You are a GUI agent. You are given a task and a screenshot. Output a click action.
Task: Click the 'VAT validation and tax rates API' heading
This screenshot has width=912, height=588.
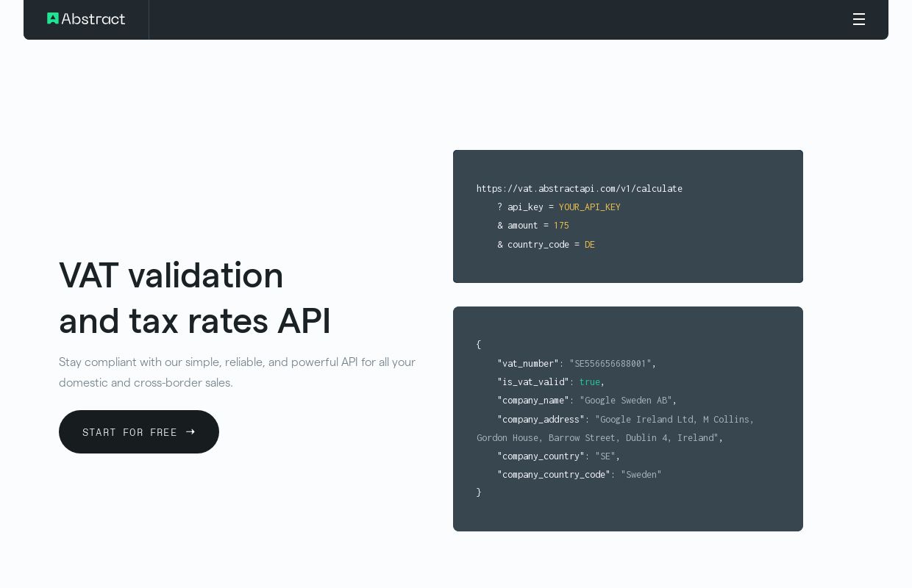click(x=195, y=298)
